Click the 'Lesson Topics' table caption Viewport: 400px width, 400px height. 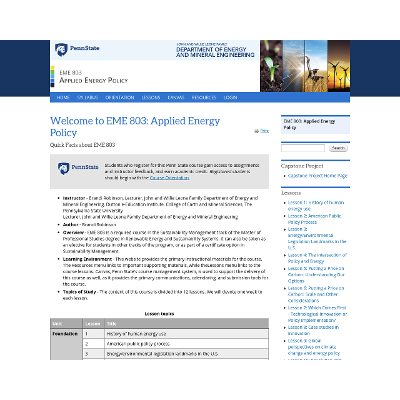(159, 314)
